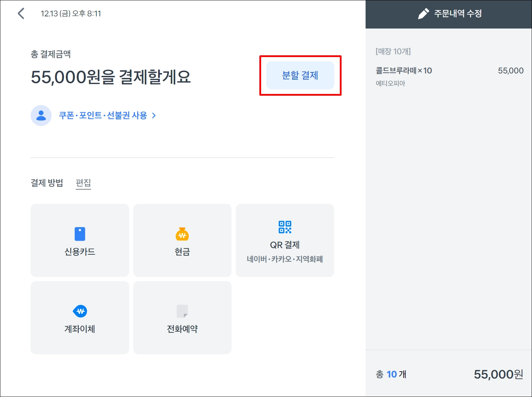532x397 pixels.
Task: Click the blue 계좌이체 transfer icon
Action: (x=80, y=311)
